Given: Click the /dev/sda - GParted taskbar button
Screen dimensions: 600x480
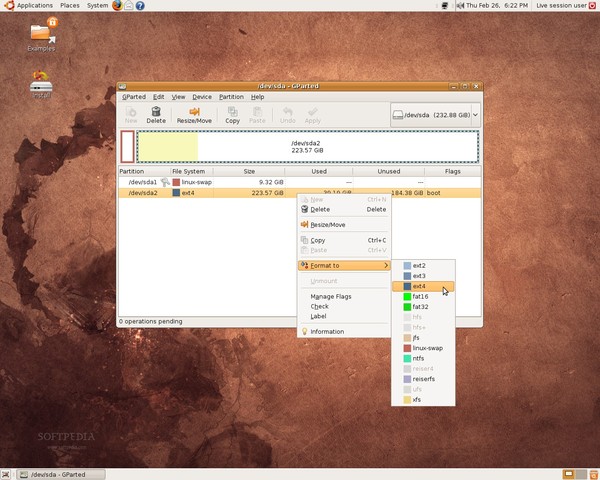Looking at the screenshot, I should tap(61, 475).
